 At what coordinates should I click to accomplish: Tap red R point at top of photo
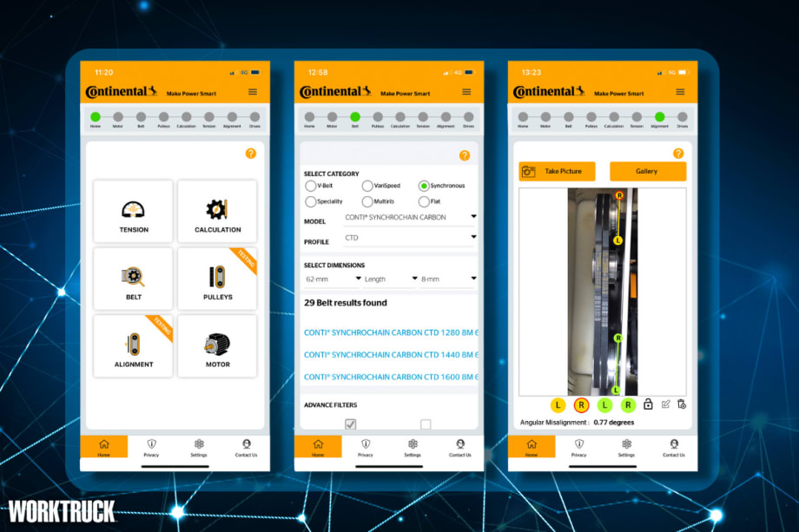click(619, 195)
